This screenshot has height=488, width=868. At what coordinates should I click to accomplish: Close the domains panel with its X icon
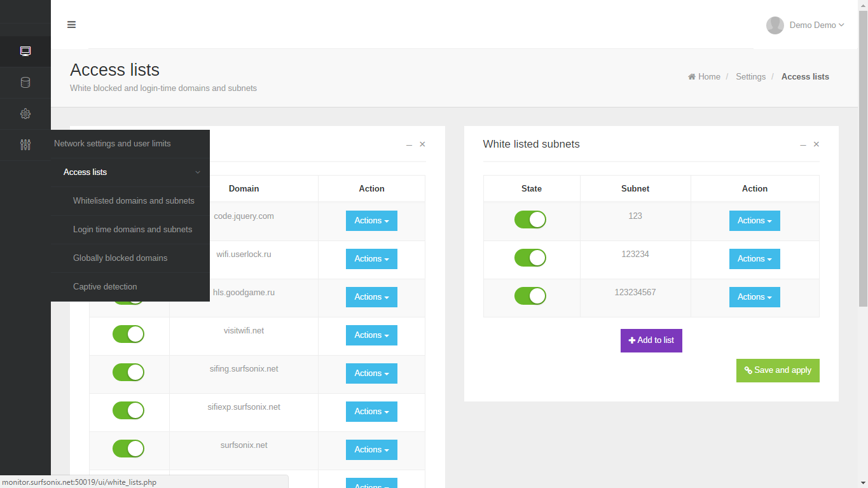tap(422, 144)
